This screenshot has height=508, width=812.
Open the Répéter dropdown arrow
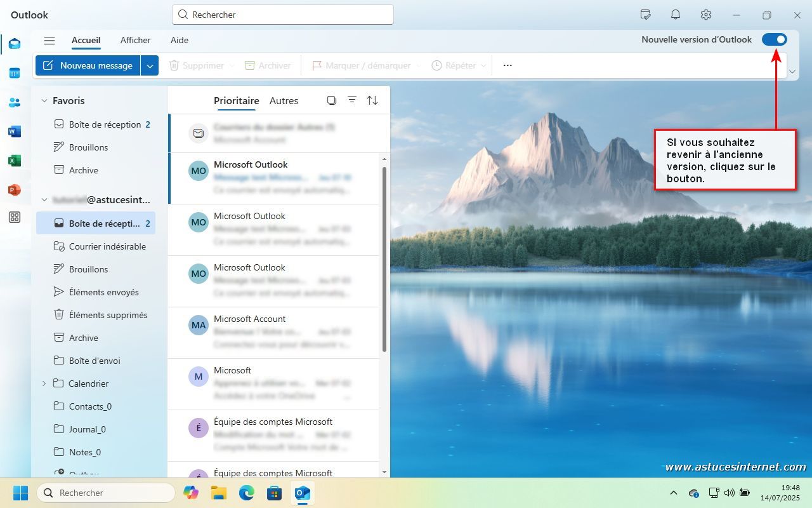(x=483, y=65)
